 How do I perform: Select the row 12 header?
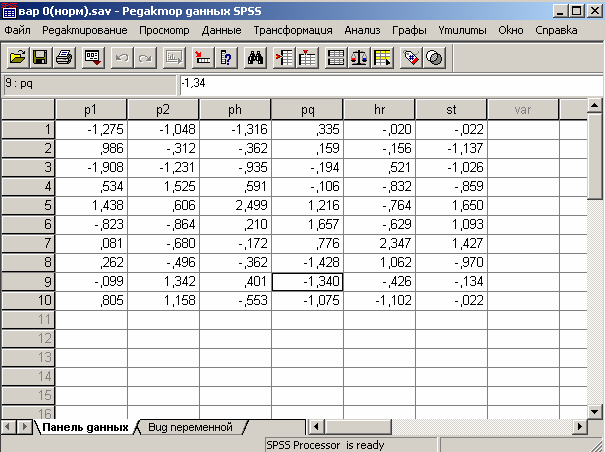tap(28, 338)
